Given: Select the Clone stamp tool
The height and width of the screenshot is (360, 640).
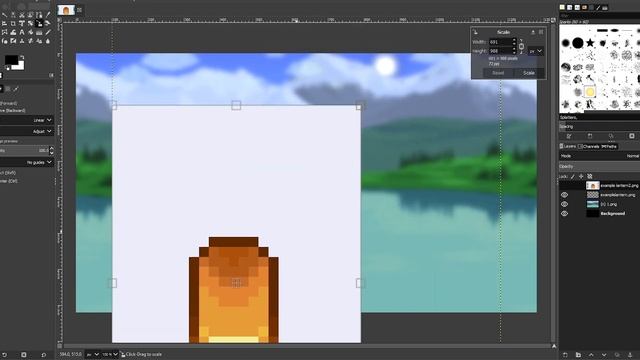Looking at the screenshot, I should pos(22,41).
